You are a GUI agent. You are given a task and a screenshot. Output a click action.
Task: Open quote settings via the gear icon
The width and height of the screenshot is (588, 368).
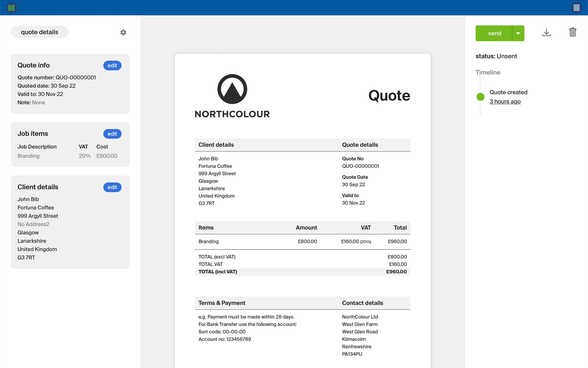123,32
